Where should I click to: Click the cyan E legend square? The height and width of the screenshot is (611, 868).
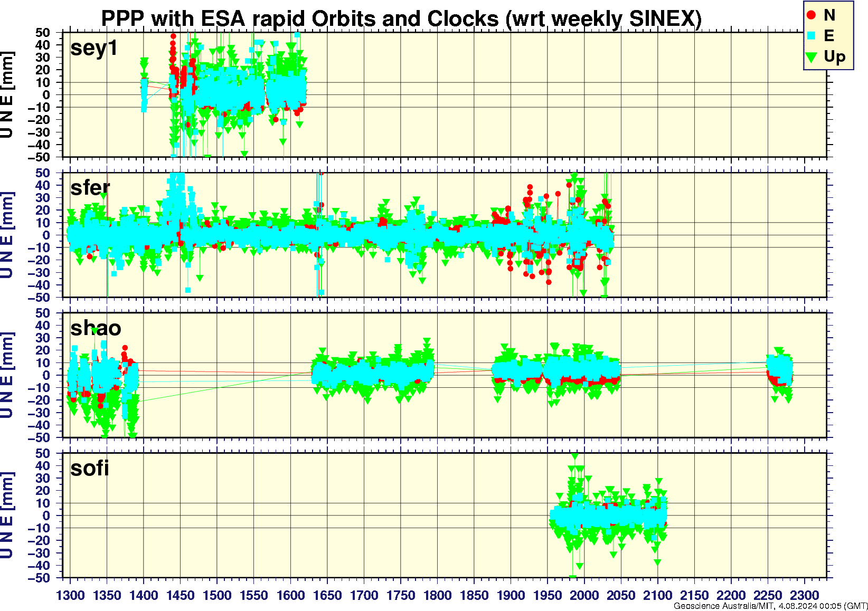[811, 35]
